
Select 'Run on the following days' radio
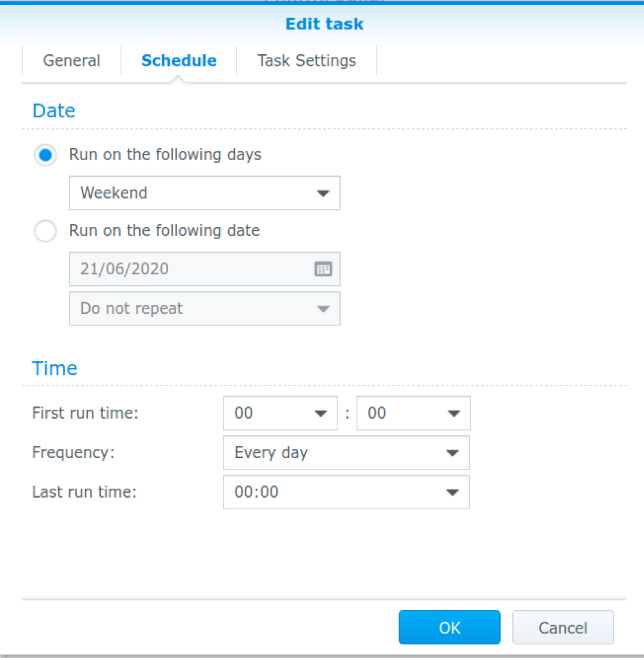(45, 156)
